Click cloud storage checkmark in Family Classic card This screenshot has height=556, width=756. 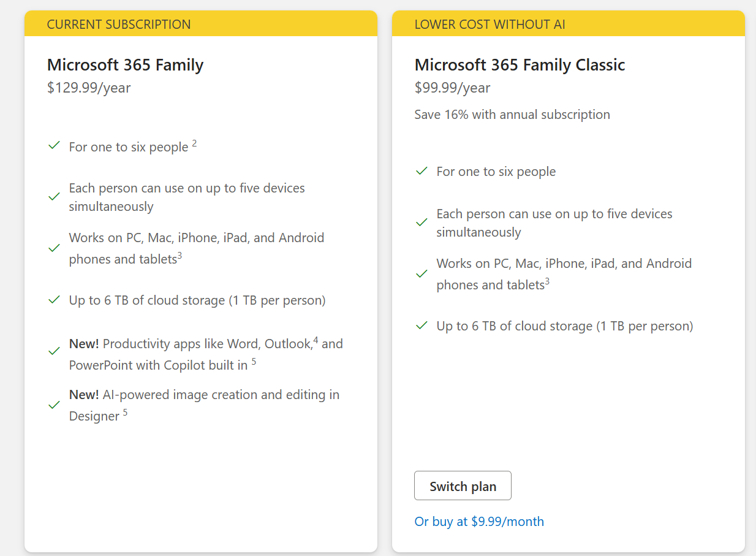tap(421, 326)
